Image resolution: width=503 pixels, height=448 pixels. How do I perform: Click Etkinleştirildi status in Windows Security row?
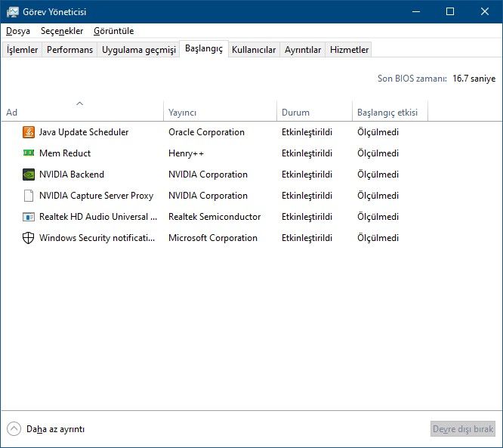click(307, 238)
